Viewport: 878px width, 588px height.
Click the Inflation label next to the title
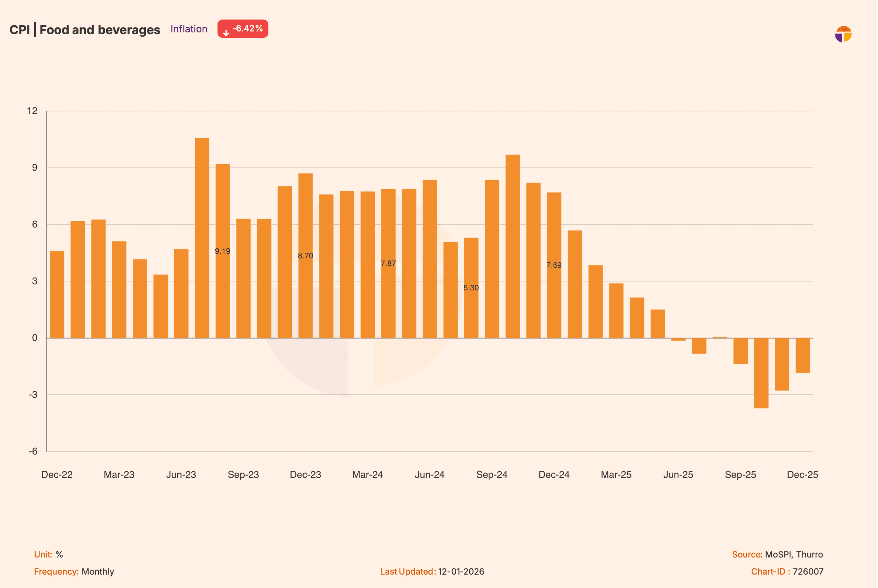(x=189, y=29)
